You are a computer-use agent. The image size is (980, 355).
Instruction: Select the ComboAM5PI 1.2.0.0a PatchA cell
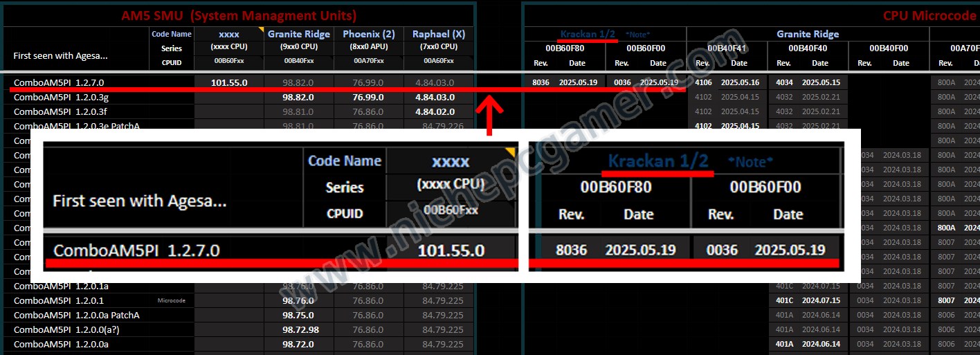[x=76, y=315]
